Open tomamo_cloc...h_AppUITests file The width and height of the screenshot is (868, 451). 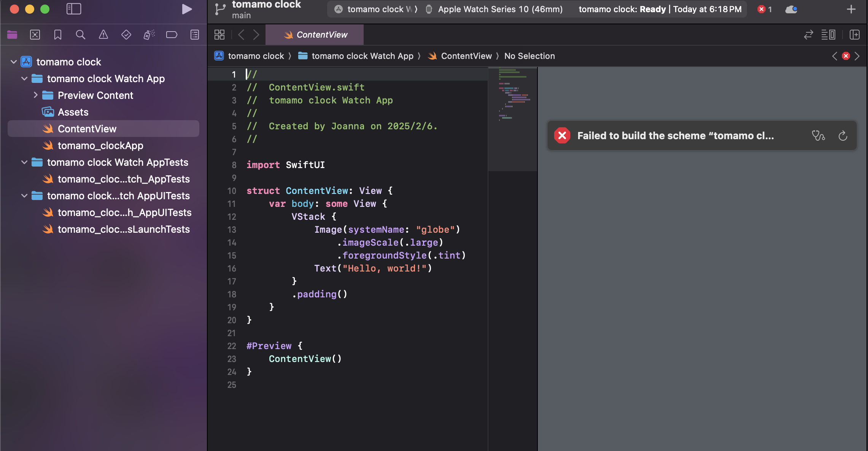pos(103,212)
